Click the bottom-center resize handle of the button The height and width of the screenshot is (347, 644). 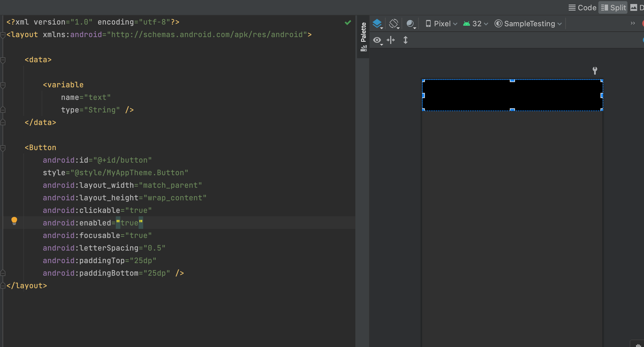click(512, 110)
